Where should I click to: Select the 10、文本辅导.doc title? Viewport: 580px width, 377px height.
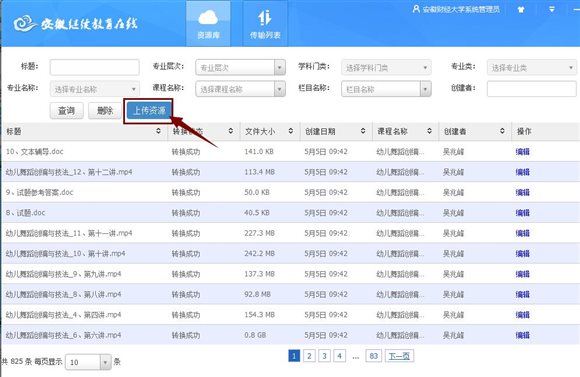tap(34, 152)
